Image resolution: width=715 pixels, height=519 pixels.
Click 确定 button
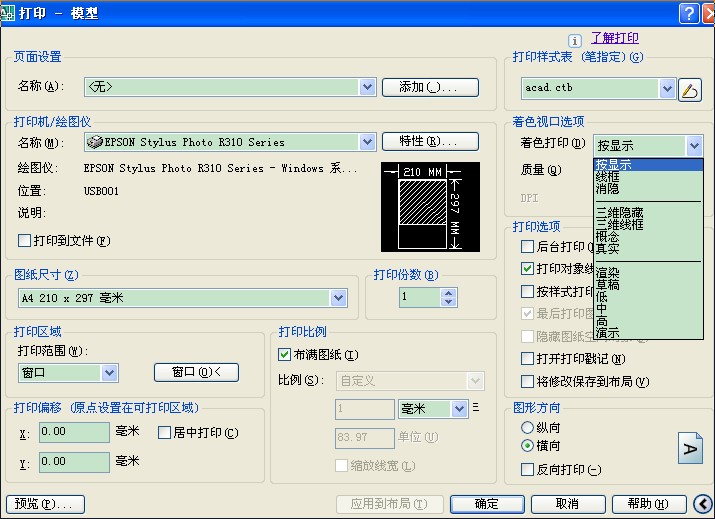487,504
